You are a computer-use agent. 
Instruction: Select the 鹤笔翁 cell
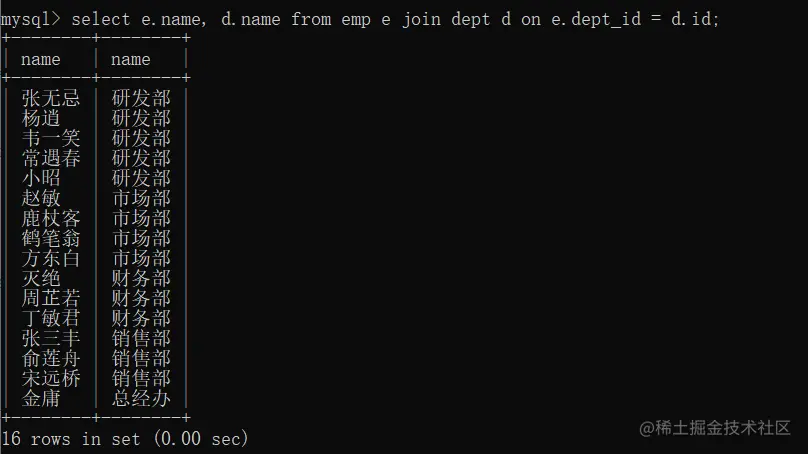(x=51, y=239)
